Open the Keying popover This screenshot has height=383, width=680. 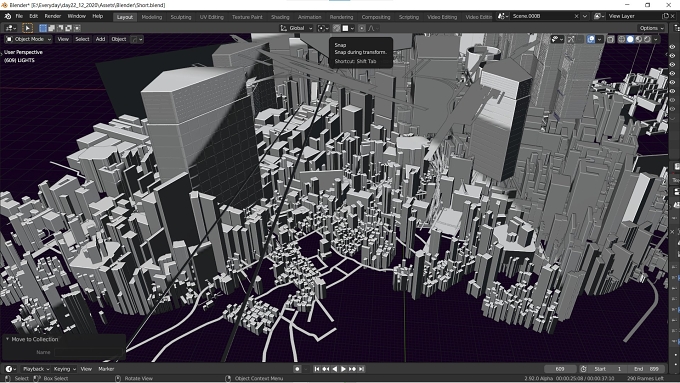64,369
